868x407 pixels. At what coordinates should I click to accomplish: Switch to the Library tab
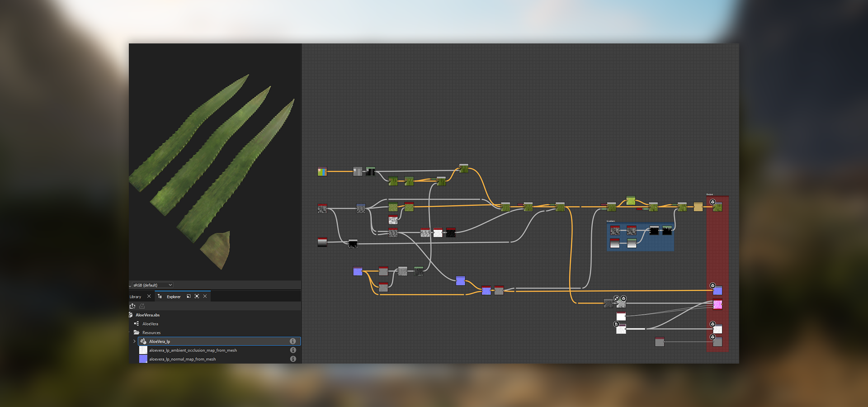pyautogui.click(x=135, y=297)
